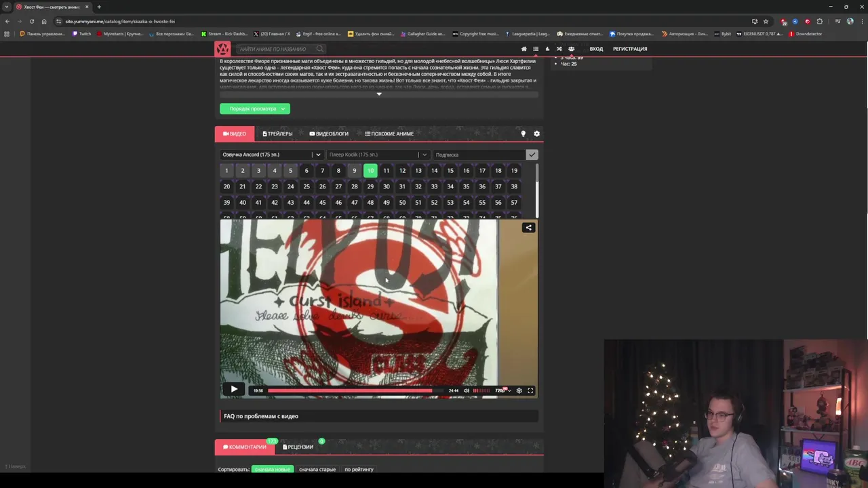Screen dimensions: 868x488
Task: Open the Bybit bookmark
Action: pyautogui.click(x=723, y=33)
